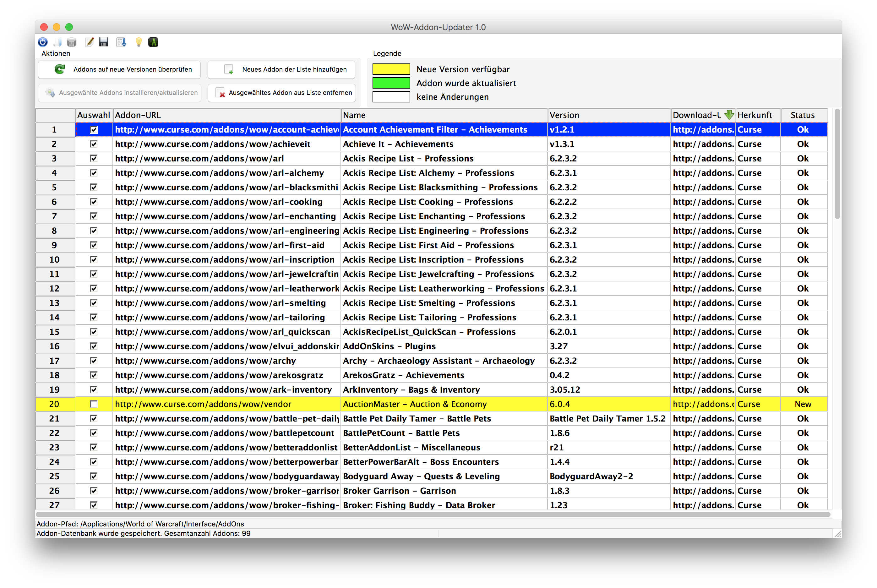Select row header number 20
Viewport: 877px width, 588px height.
pos(55,404)
